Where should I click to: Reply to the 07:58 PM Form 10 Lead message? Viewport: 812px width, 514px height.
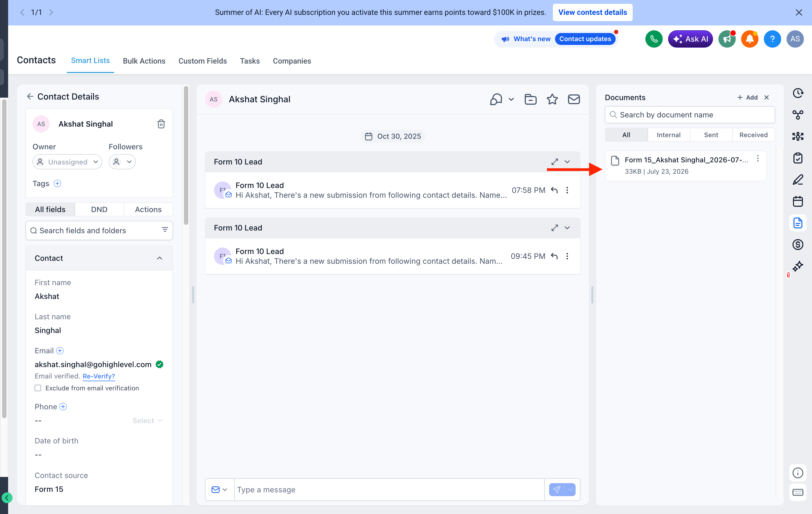[554, 190]
